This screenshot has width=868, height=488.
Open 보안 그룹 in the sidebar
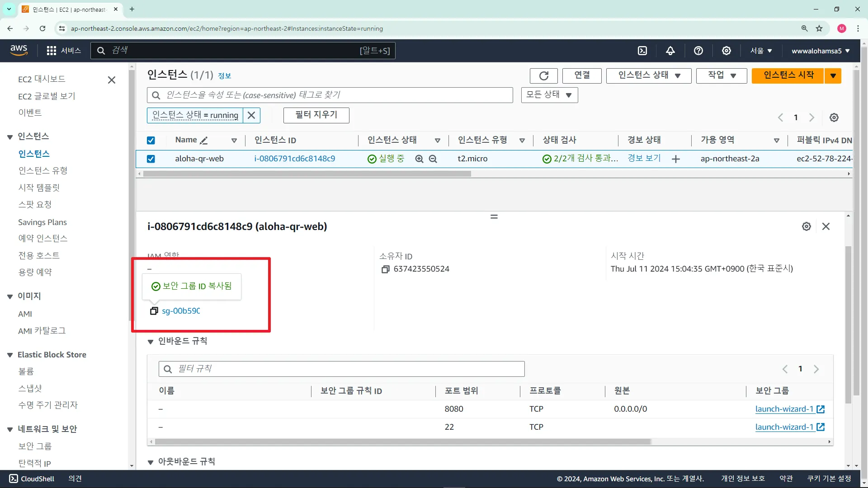[x=35, y=446]
